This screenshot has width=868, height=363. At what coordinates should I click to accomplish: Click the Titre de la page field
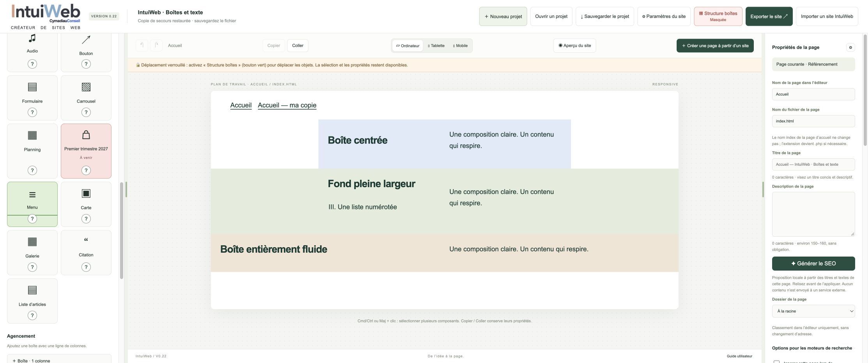(813, 165)
